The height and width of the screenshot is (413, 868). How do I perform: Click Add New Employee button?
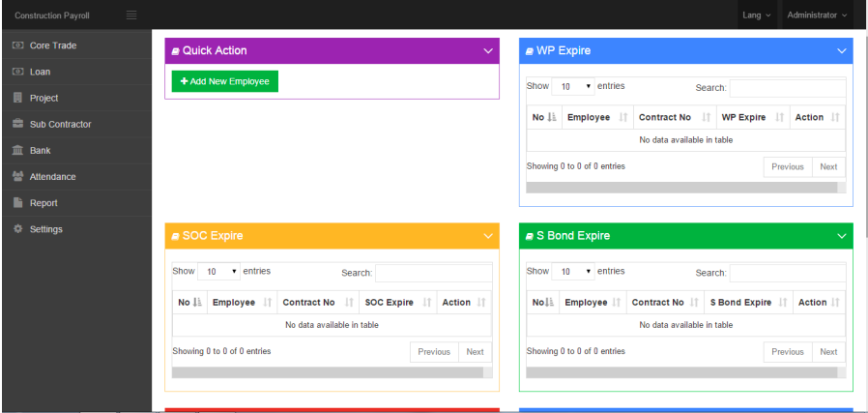pos(225,81)
